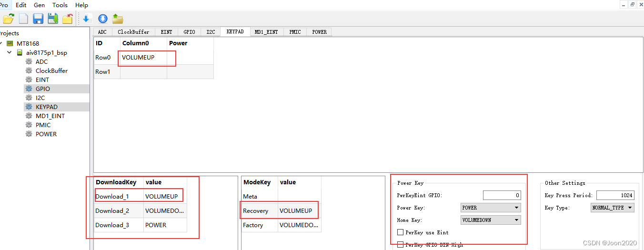Select ClockBuffer in project tree

pos(51,71)
